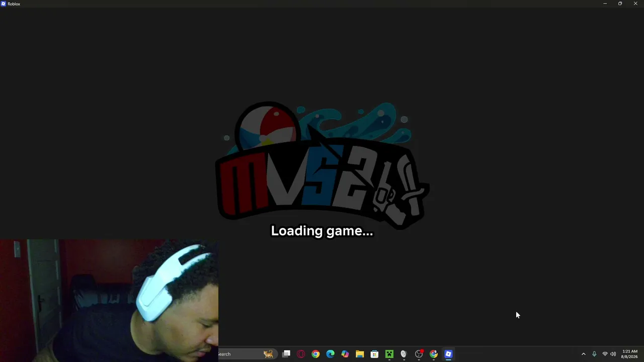
Task: Select the Roblox taskbar icon
Action: 448,354
